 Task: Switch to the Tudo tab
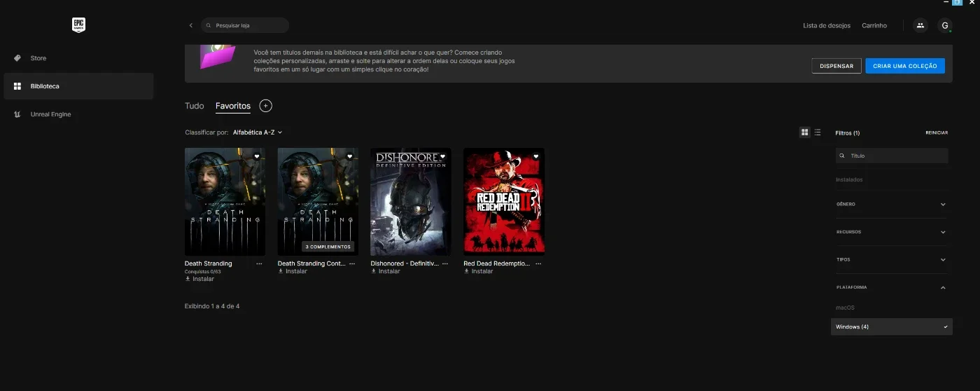[x=195, y=106]
